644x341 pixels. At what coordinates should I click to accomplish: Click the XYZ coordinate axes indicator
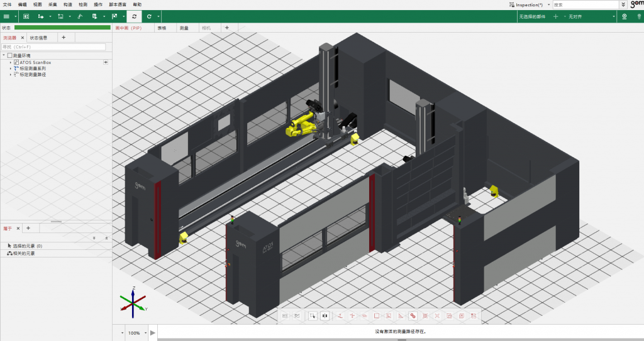(133, 303)
